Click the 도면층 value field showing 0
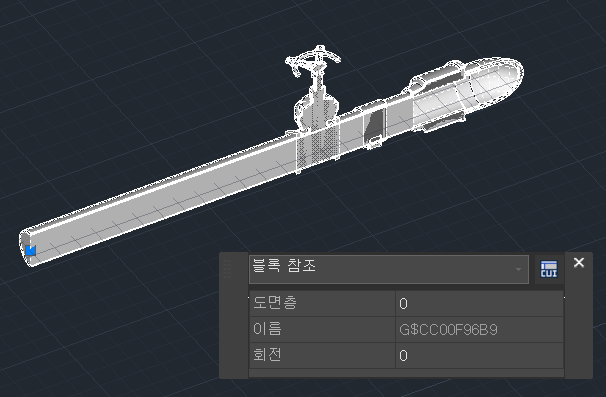The height and width of the screenshot is (397, 606). [479, 303]
